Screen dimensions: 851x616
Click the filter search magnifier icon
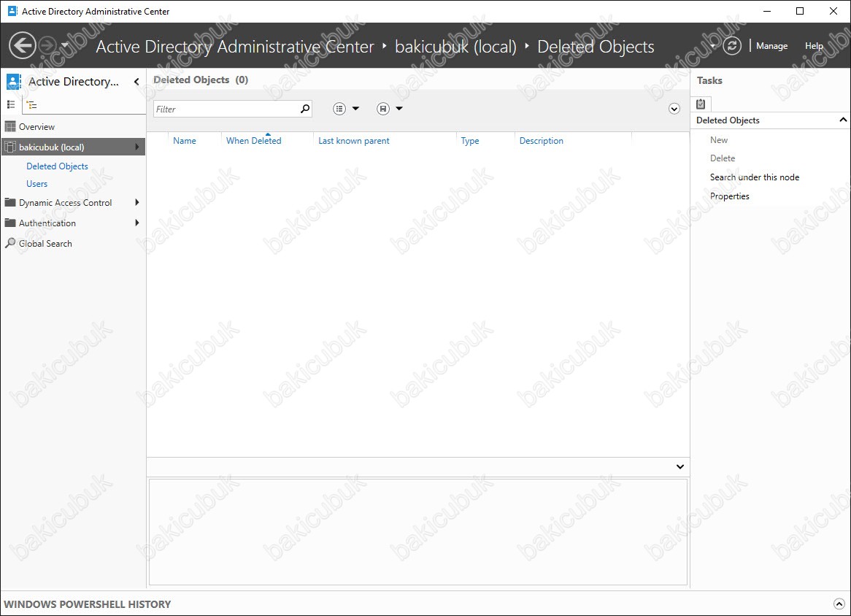(306, 109)
